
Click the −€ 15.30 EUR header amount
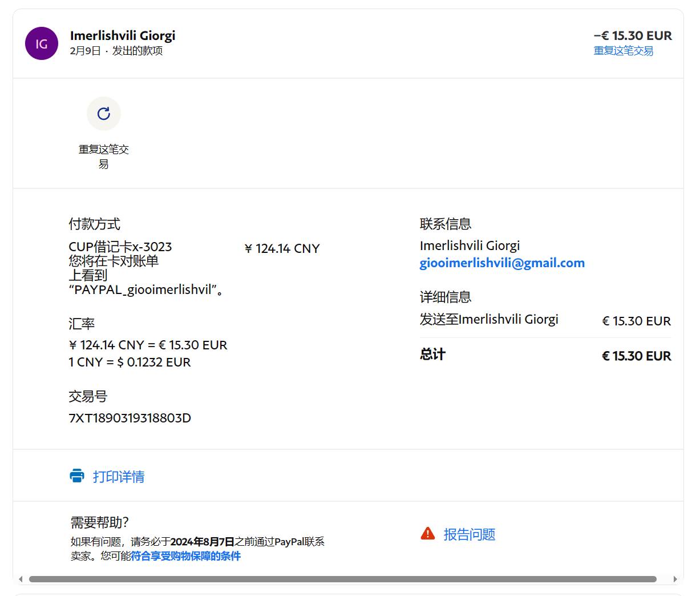pyautogui.click(x=632, y=35)
